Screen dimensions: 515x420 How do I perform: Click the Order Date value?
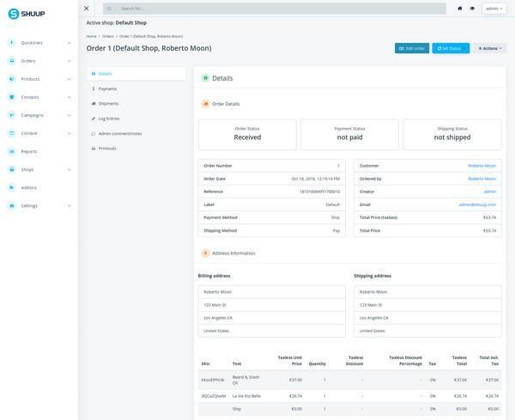click(x=315, y=179)
